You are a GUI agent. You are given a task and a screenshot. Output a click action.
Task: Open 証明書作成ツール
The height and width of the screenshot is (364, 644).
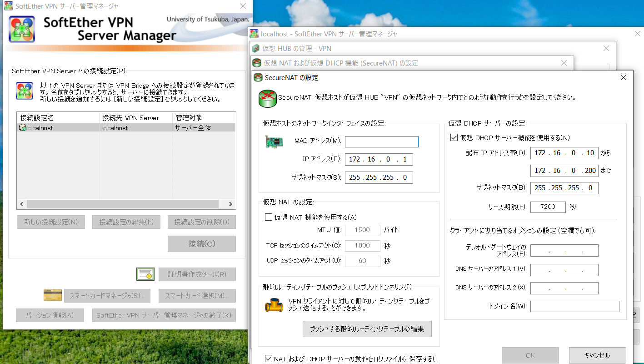click(x=197, y=274)
